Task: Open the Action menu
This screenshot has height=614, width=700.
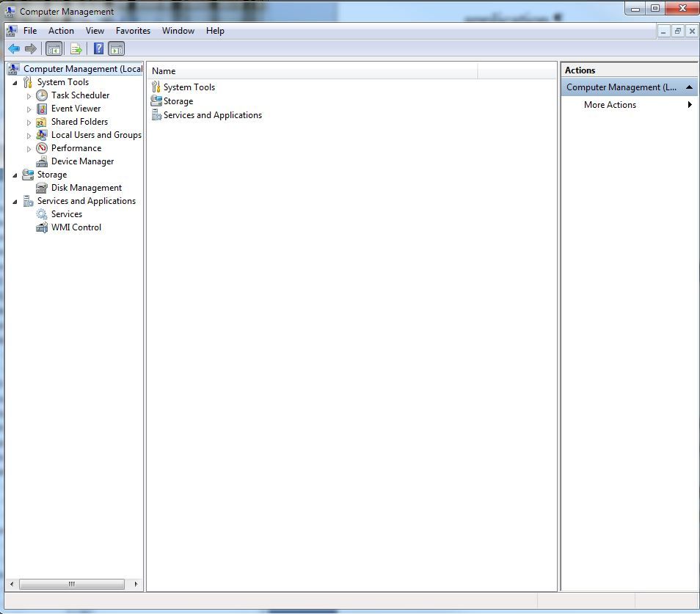Action: coord(61,31)
